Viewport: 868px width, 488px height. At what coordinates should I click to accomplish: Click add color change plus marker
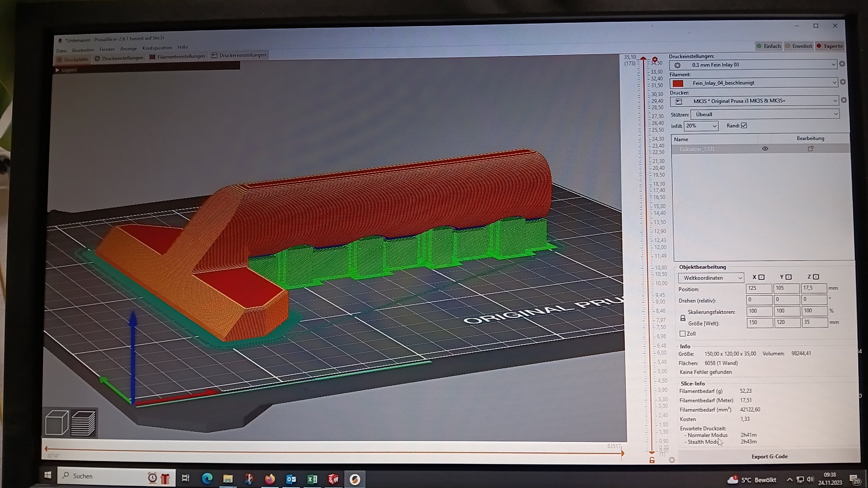(x=655, y=60)
